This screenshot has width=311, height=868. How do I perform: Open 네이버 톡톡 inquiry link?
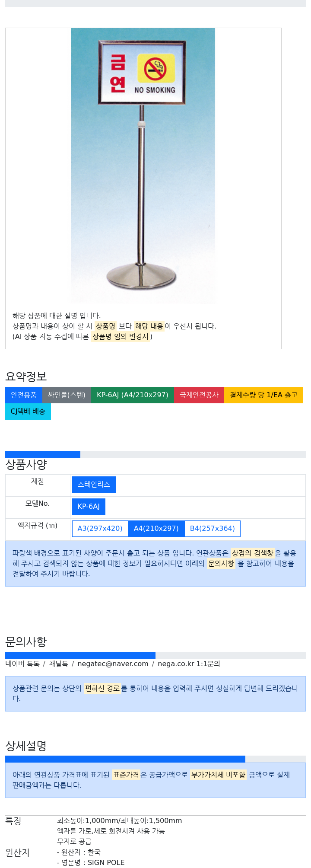click(22, 664)
